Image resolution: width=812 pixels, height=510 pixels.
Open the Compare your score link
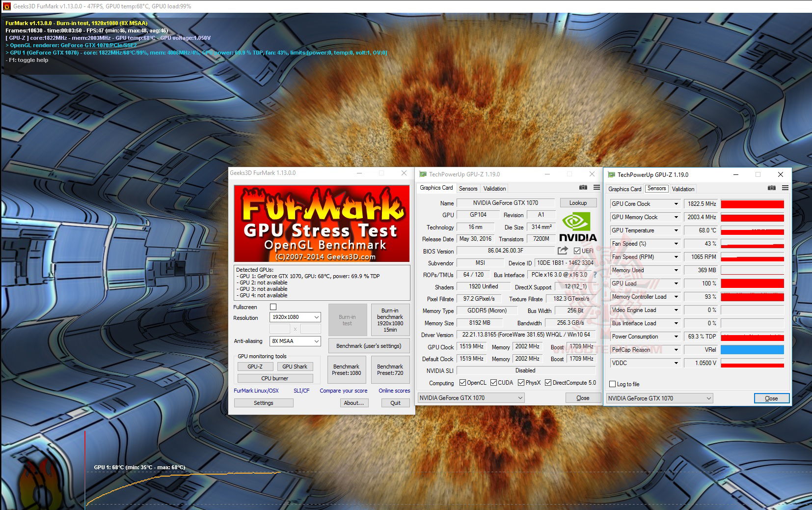pos(344,391)
